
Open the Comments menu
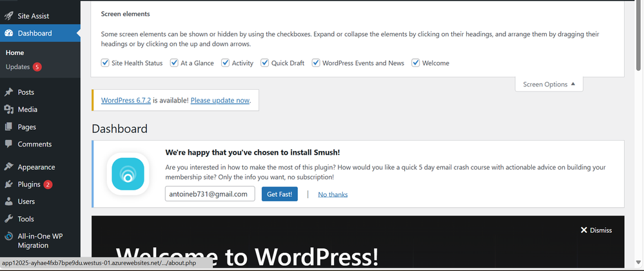pyautogui.click(x=40, y=144)
